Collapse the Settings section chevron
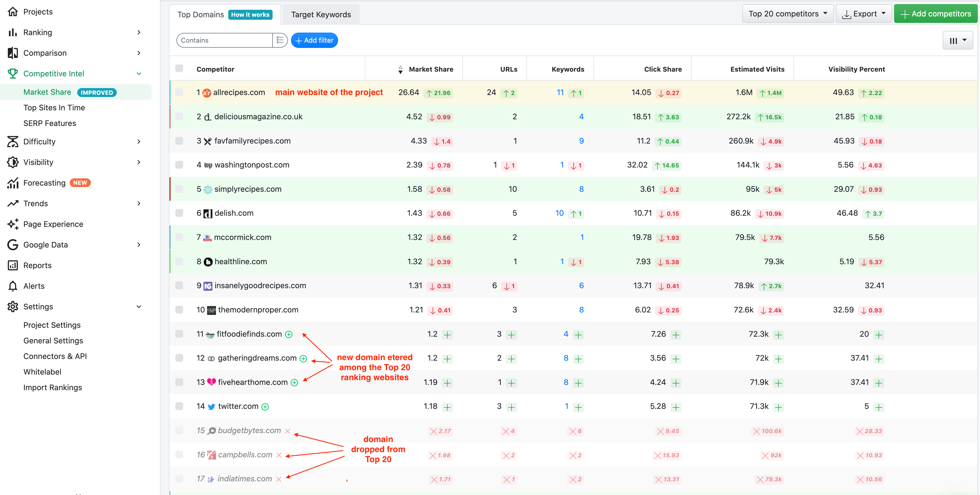The image size is (980, 495). pyautogui.click(x=139, y=307)
